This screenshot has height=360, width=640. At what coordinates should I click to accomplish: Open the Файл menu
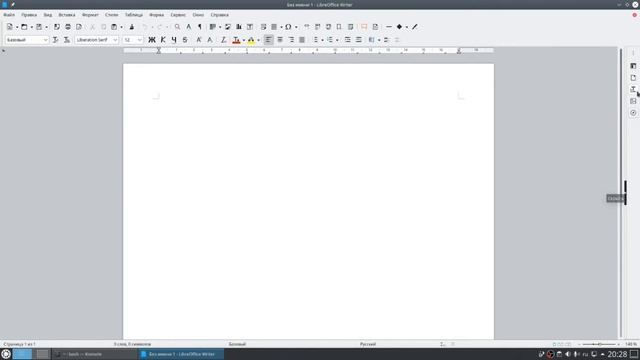(9, 15)
